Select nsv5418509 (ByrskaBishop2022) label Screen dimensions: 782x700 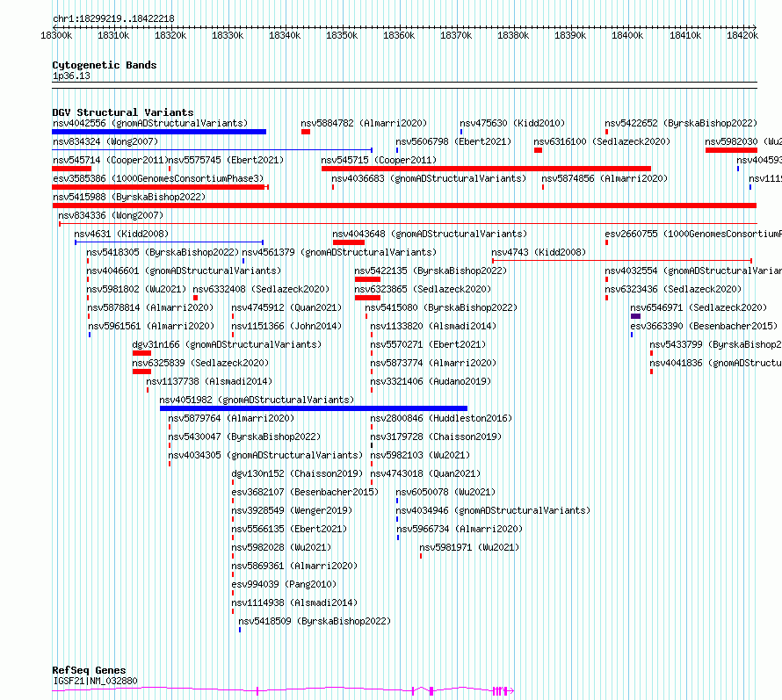[x=315, y=621]
